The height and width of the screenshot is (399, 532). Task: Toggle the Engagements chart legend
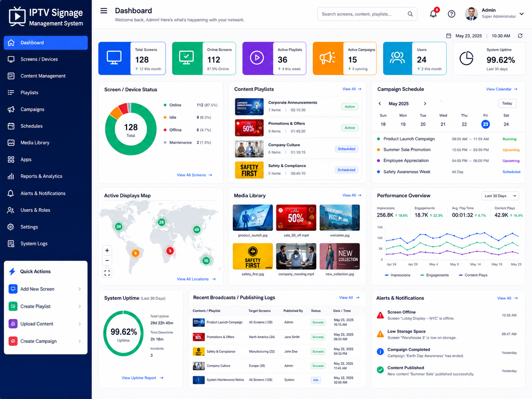click(x=435, y=275)
